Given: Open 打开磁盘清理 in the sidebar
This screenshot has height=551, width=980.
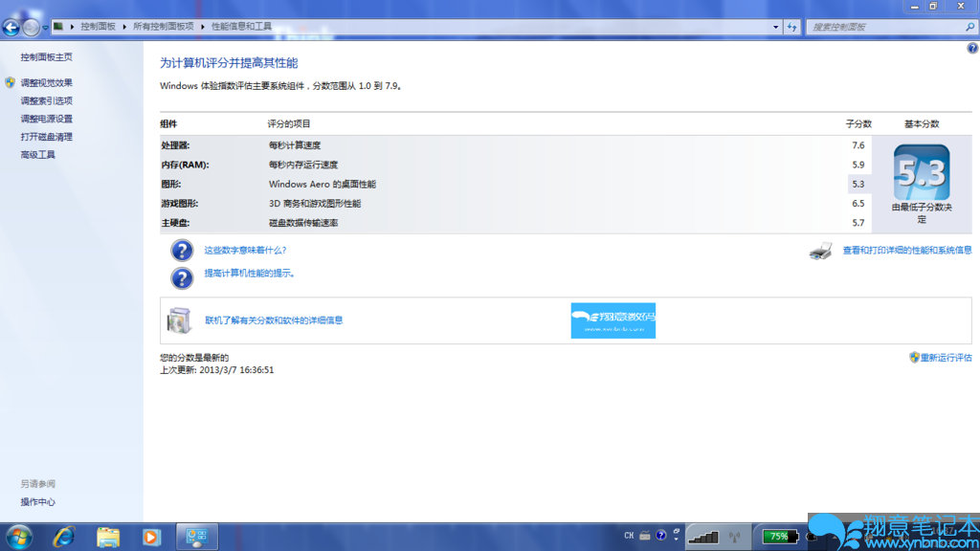Looking at the screenshot, I should [46, 137].
